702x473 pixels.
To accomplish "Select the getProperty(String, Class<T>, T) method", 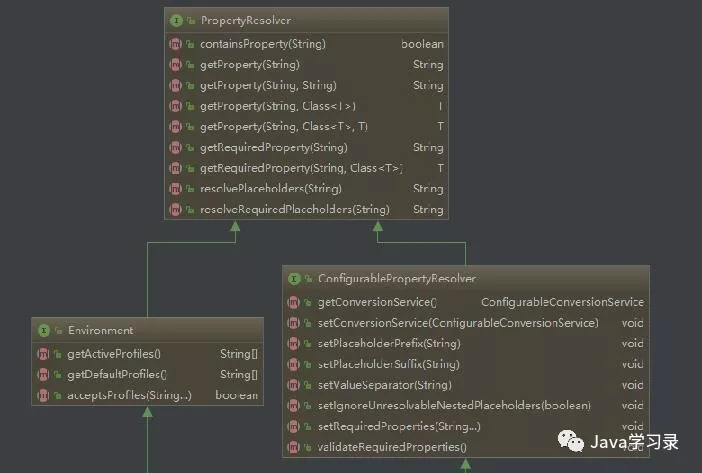I will click(284, 127).
